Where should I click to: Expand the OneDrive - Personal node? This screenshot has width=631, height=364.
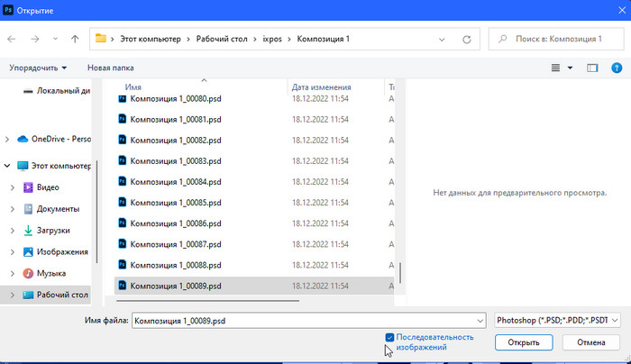pos(7,139)
